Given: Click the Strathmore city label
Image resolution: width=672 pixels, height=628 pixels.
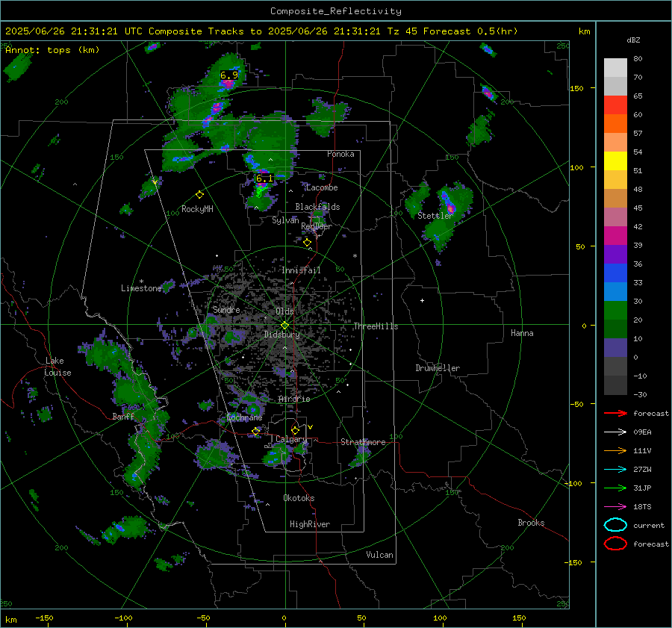Looking at the screenshot, I should click(x=363, y=442).
